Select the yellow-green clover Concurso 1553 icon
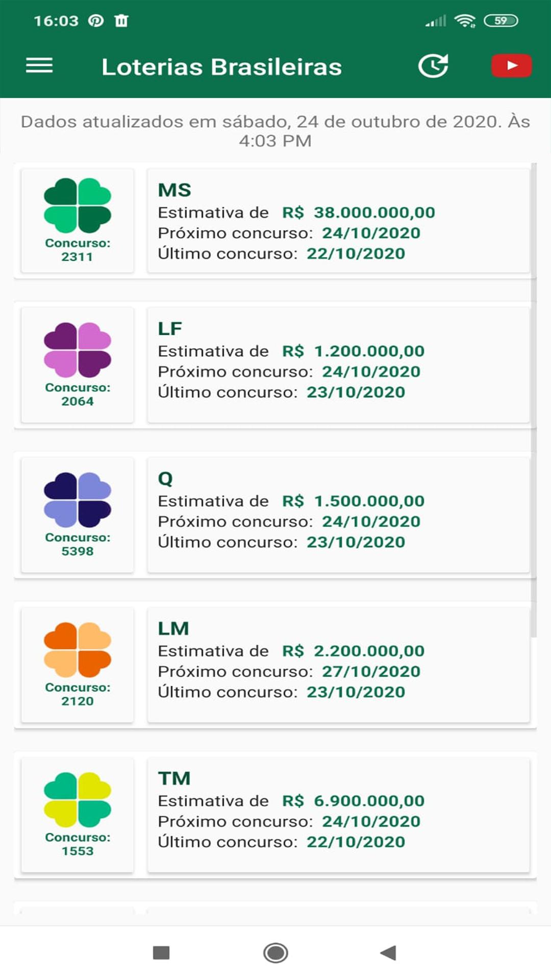Image resolution: width=551 pixels, height=980 pixels. tap(78, 815)
